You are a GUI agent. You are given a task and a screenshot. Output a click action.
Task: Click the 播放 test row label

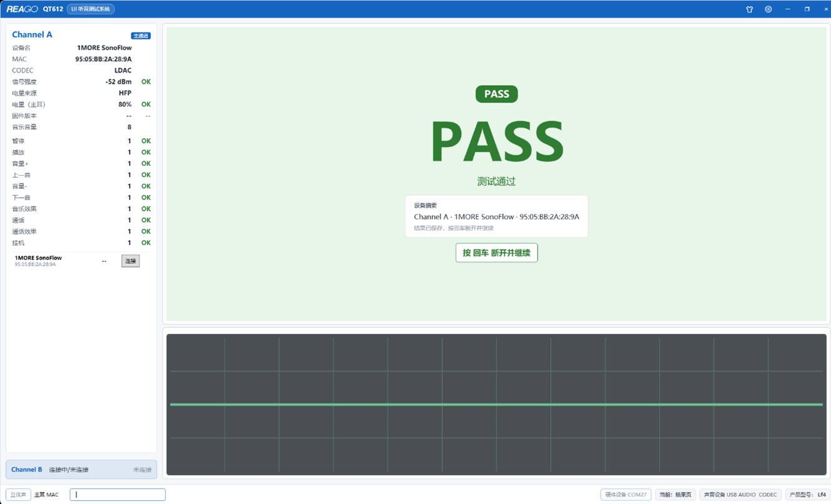point(18,152)
